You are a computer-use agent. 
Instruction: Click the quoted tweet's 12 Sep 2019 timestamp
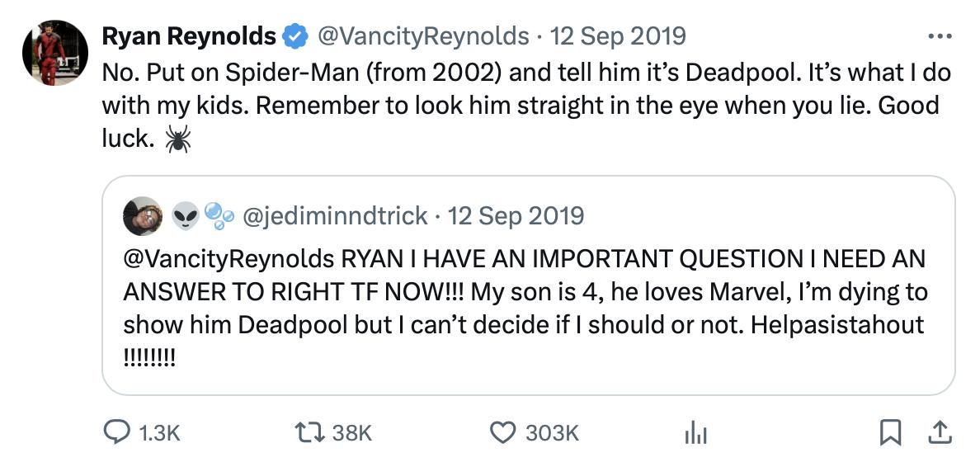[x=516, y=216]
